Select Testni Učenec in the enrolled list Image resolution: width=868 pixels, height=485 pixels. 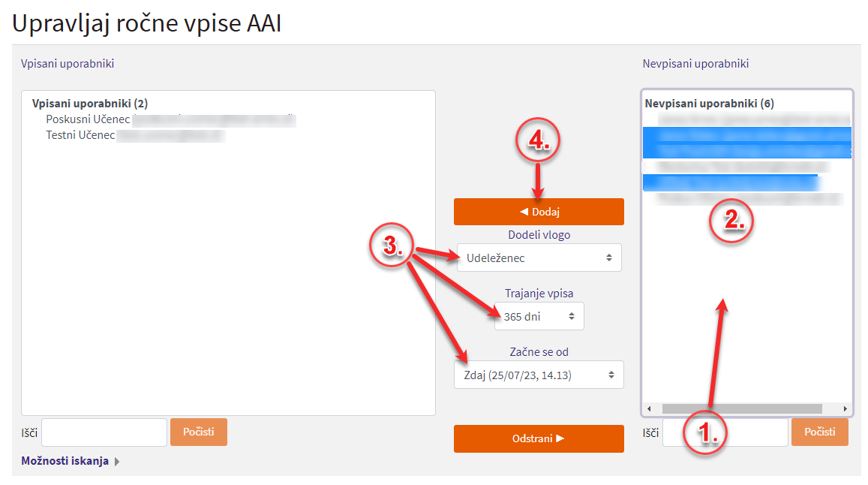point(80,135)
